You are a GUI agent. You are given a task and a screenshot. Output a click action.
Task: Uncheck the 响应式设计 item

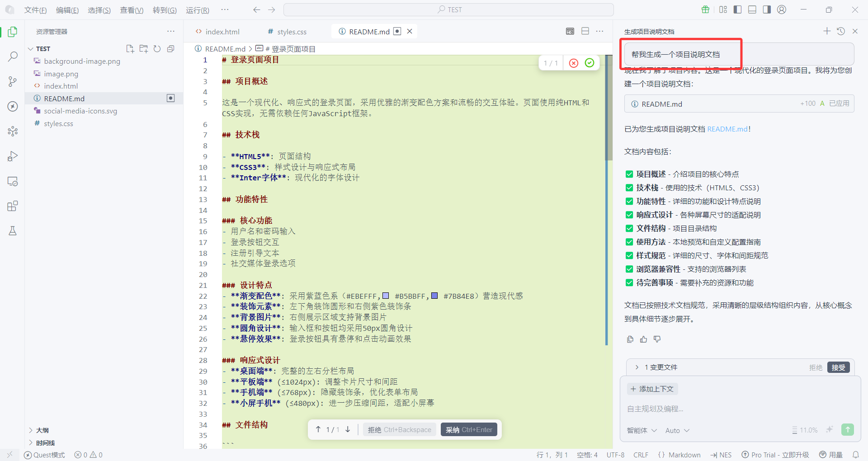[629, 215]
